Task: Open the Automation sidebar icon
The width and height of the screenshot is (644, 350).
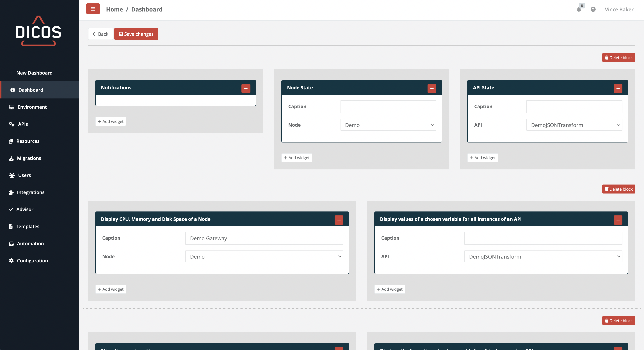Action: (x=11, y=243)
